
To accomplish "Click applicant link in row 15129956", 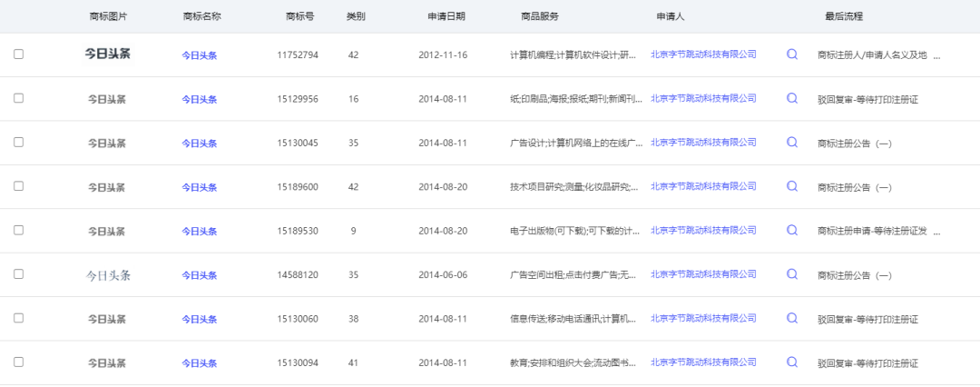I will tap(704, 98).
